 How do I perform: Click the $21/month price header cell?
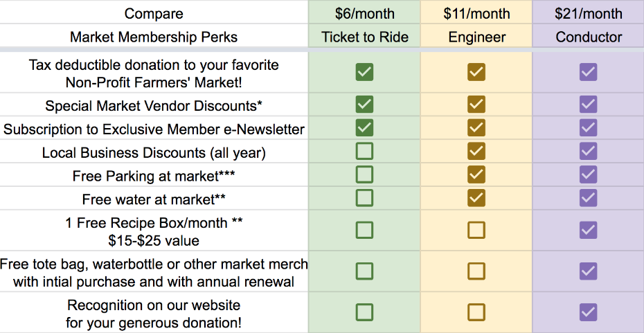click(588, 13)
